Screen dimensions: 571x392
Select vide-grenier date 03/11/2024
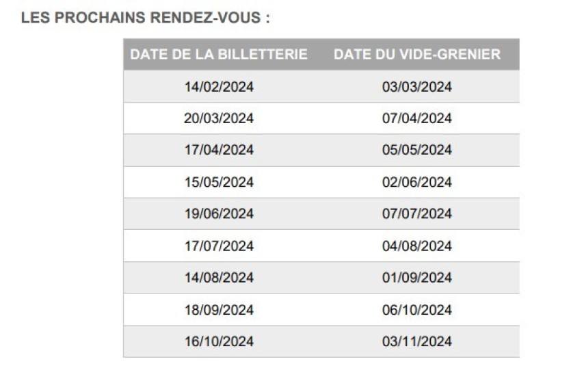coord(417,341)
